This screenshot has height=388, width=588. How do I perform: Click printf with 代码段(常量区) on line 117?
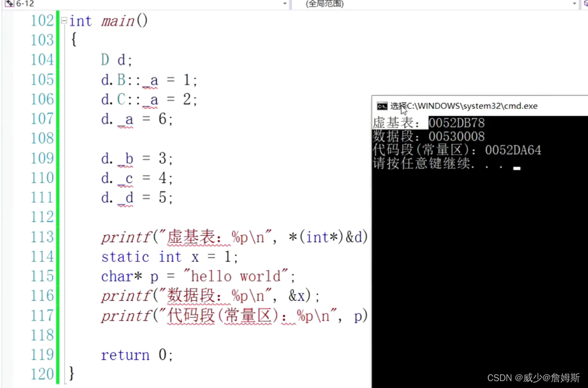(235, 316)
